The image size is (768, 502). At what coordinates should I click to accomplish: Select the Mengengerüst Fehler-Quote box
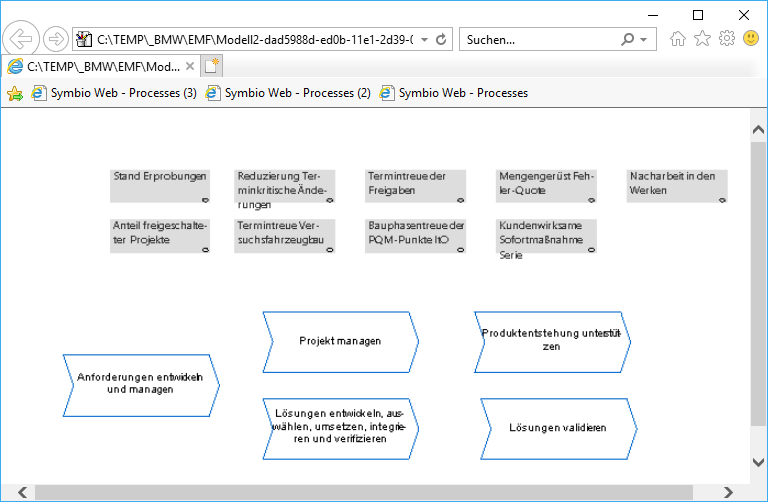546,186
